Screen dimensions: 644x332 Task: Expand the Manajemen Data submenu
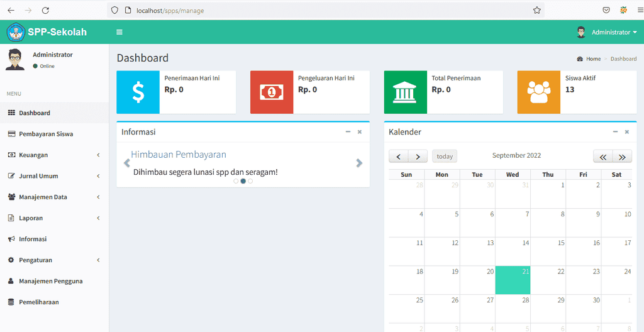point(54,197)
